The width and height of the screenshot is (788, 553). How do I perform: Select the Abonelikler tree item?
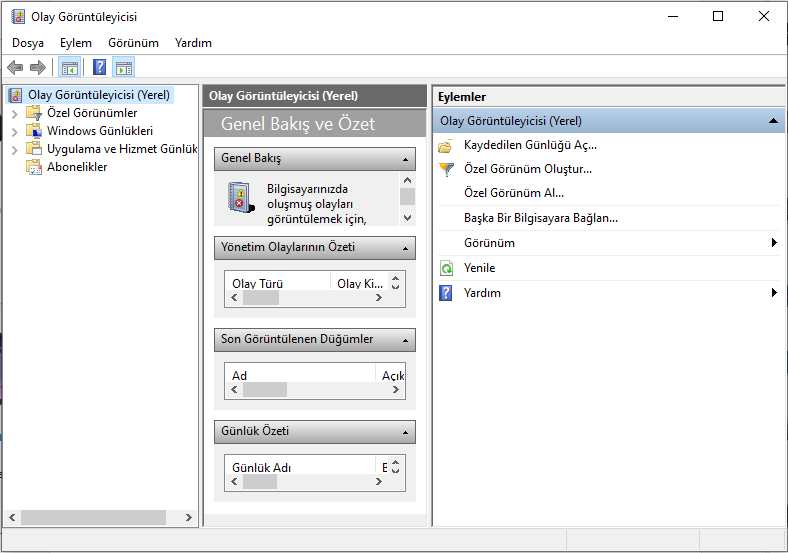click(x=77, y=167)
